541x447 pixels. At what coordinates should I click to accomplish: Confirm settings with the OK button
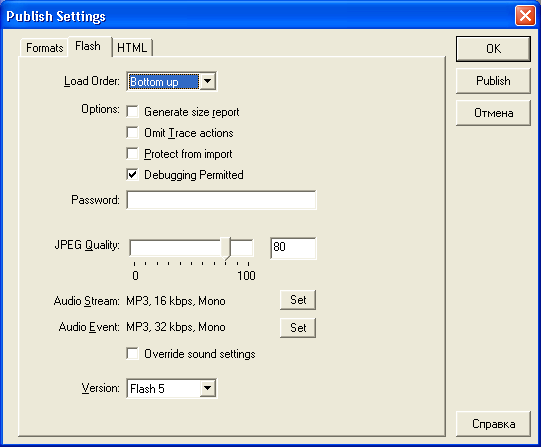(493, 49)
